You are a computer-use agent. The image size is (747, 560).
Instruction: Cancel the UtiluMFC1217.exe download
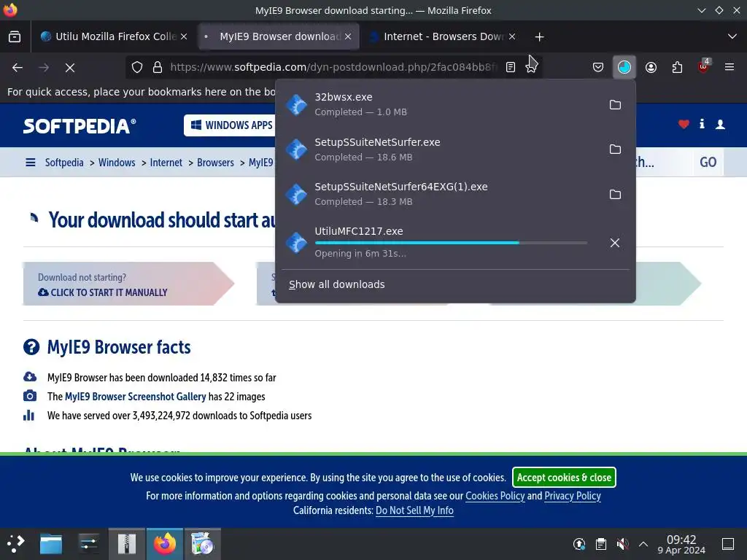[615, 243]
